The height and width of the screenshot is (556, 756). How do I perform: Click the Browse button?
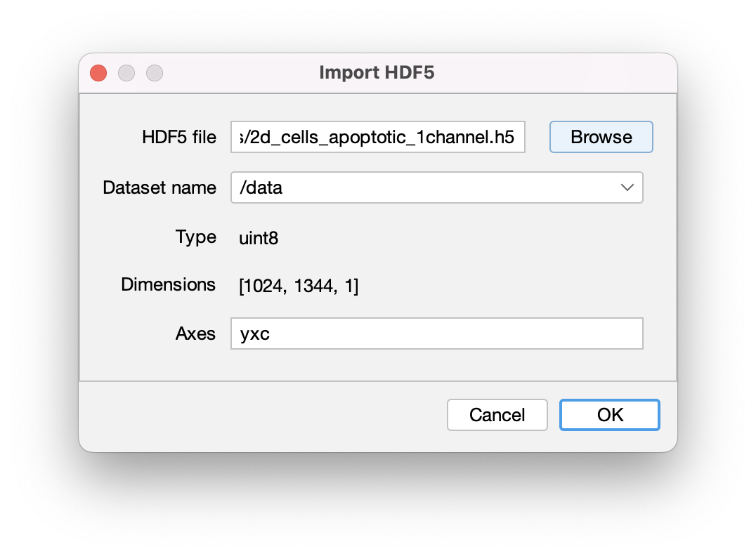click(x=601, y=138)
